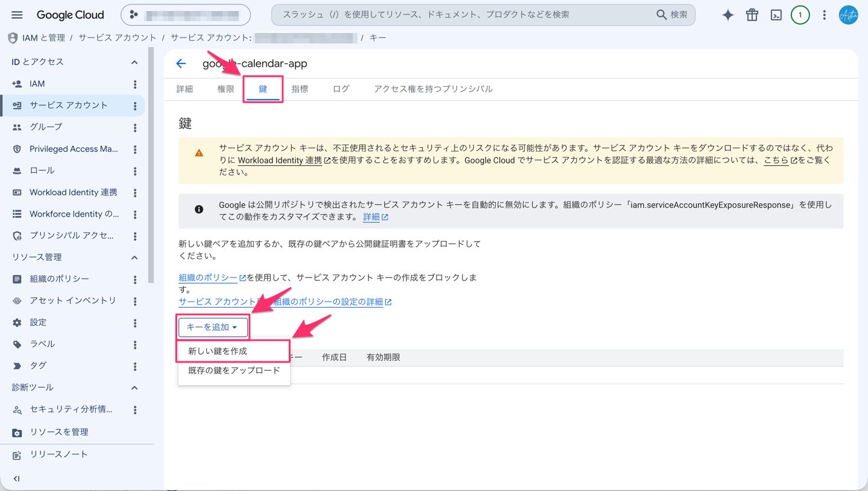
Task: Click the Google Cloud logo
Action: [70, 15]
